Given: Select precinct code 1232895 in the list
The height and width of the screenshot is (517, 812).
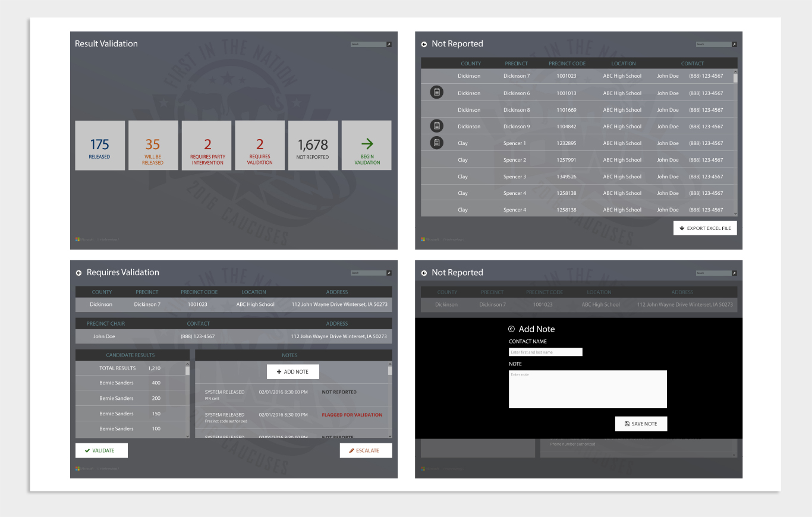Looking at the screenshot, I should coord(566,143).
